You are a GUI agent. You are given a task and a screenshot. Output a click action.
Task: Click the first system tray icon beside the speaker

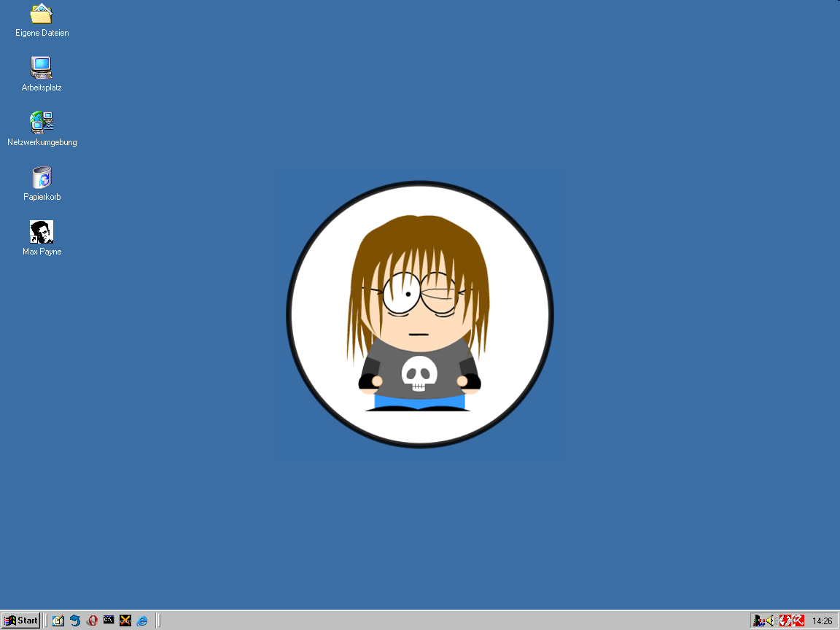pos(758,621)
